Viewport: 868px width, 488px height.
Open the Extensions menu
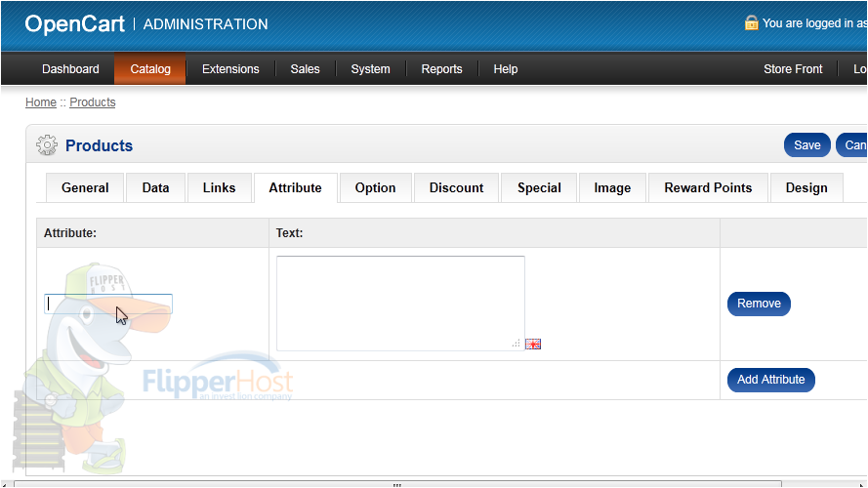click(x=230, y=69)
